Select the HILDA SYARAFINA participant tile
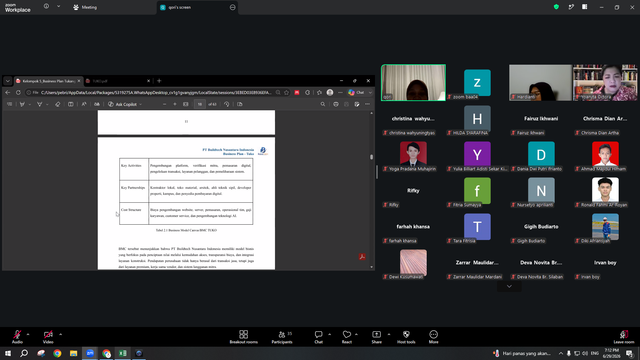The width and height of the screenshot is (640, 360). 477,119
